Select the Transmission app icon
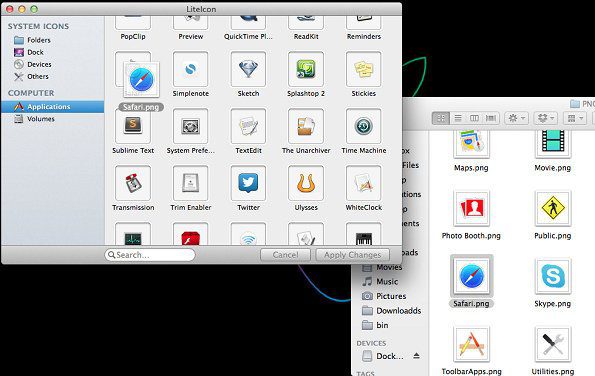Screen dimensions: 595x376 (133, 183)
